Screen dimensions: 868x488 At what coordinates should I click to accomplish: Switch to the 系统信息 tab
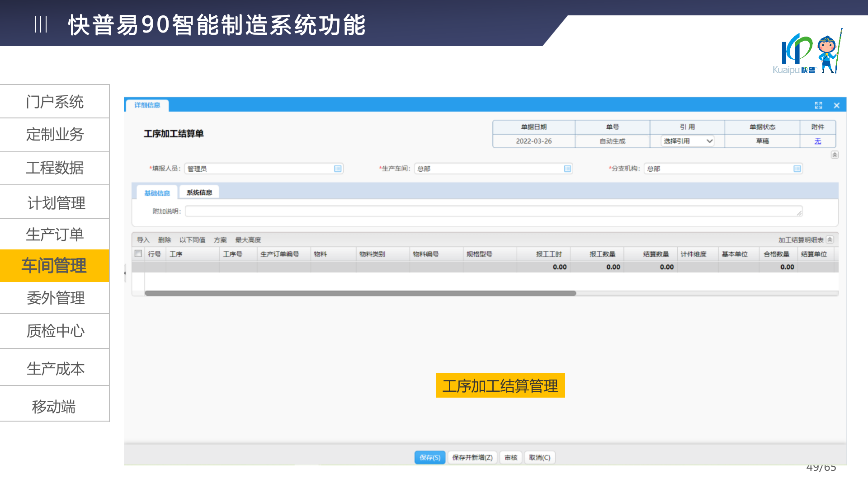pos(199,192)
